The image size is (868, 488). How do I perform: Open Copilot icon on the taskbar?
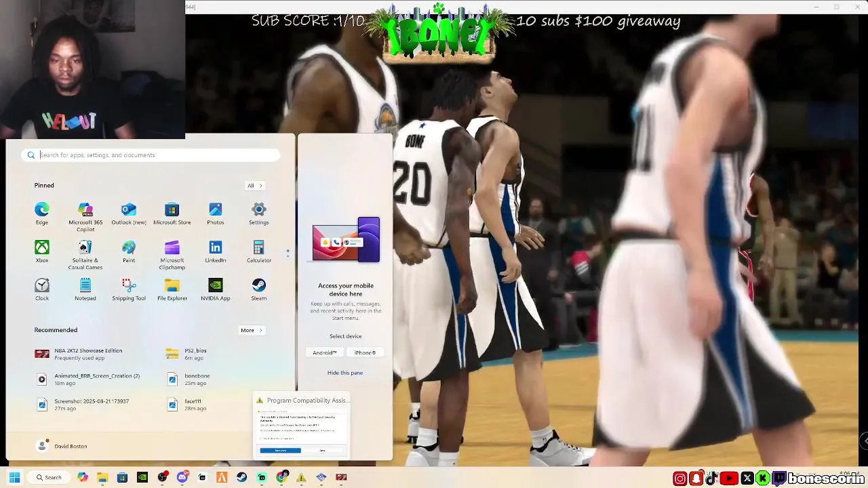pyautogui.click(x=83, y=477)
